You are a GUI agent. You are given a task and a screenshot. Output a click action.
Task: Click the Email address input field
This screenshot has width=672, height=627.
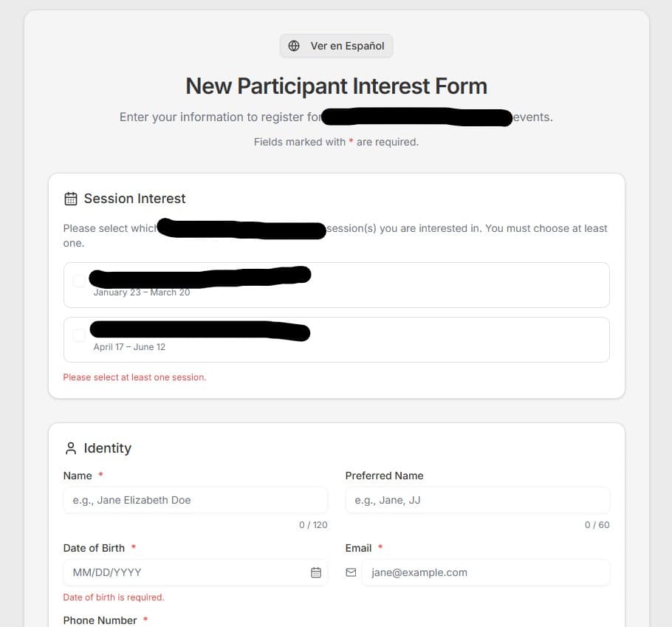[487, 572]
